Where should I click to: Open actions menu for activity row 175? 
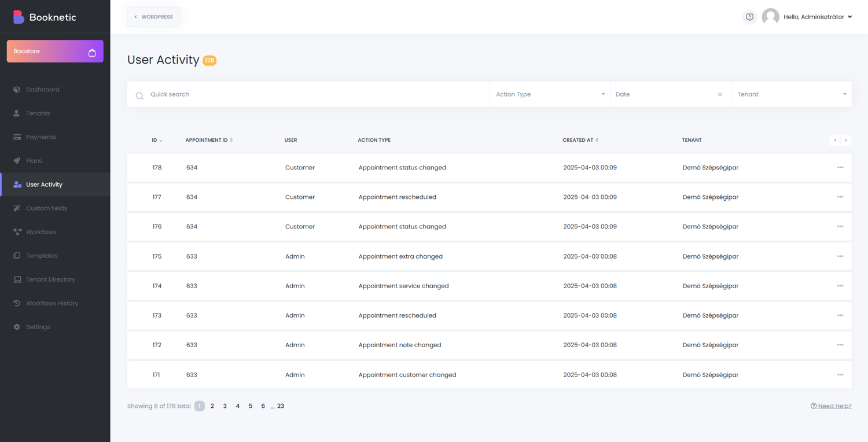point(840,256)
